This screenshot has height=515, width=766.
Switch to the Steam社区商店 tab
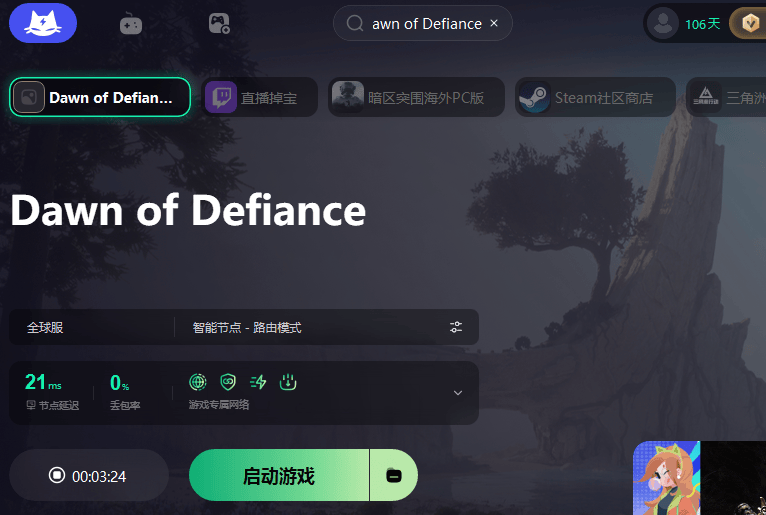[x=595, y=98]
